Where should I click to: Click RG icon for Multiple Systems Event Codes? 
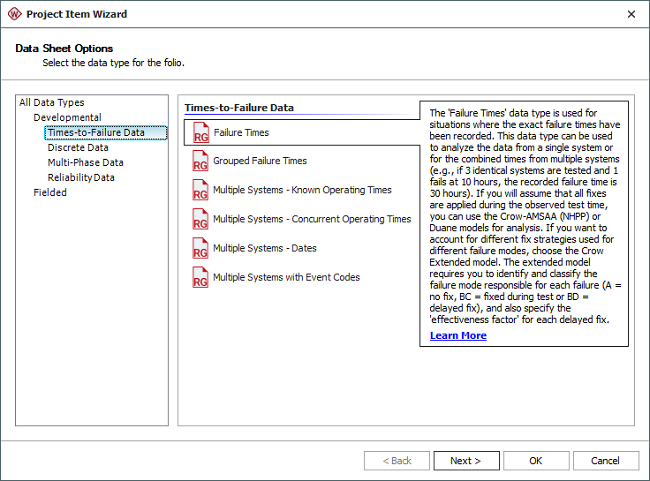click(x=198, y=277)
